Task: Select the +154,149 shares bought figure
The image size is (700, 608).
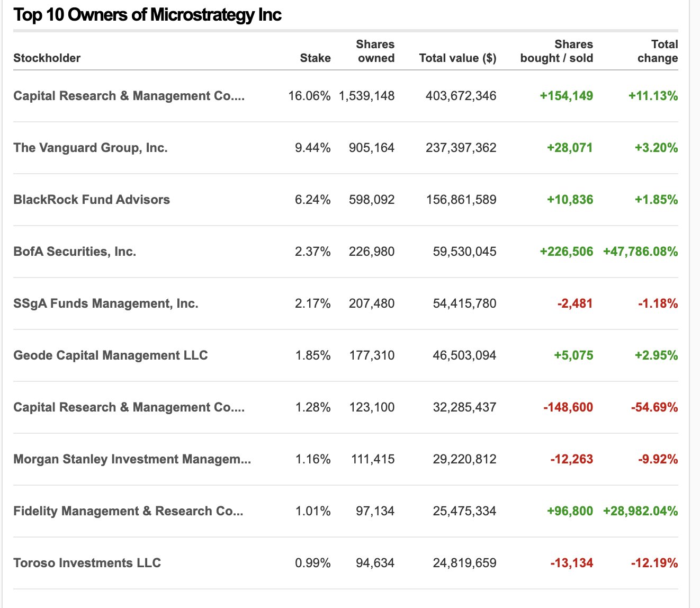Action: click(567, 96)
